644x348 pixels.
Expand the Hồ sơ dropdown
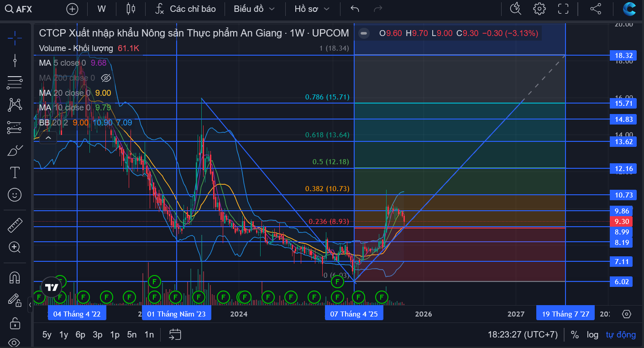pos(312,9)
